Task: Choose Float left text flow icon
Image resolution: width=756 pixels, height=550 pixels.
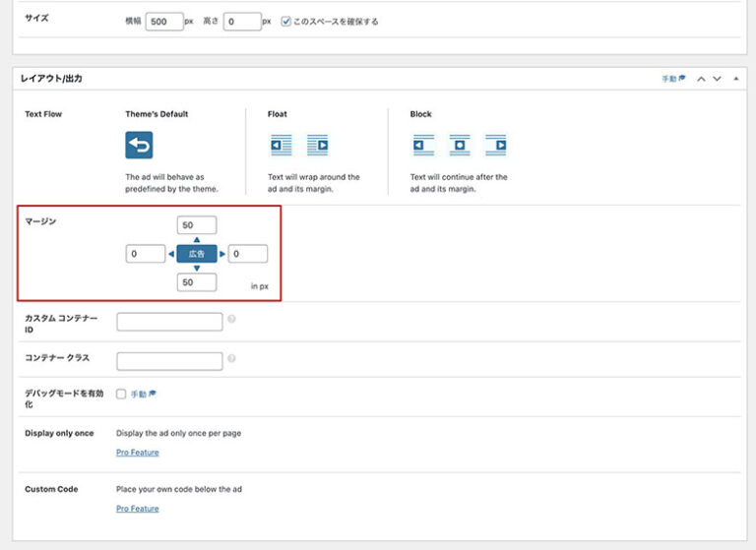Action: [282, 146]
